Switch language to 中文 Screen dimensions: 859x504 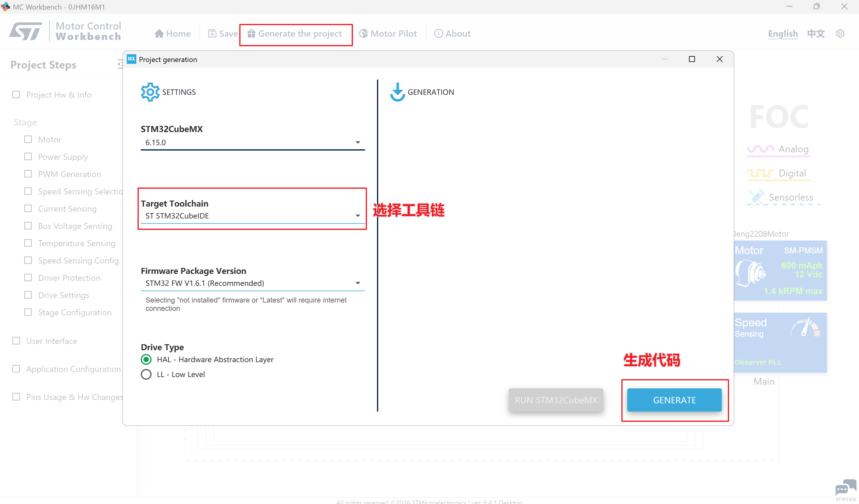point(816,33)
